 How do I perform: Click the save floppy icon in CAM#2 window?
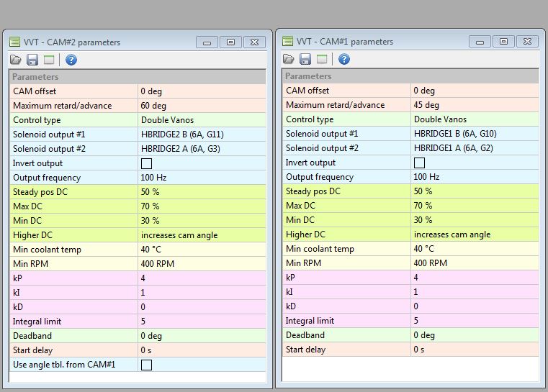pyautogui.click(x=32, y=60)
